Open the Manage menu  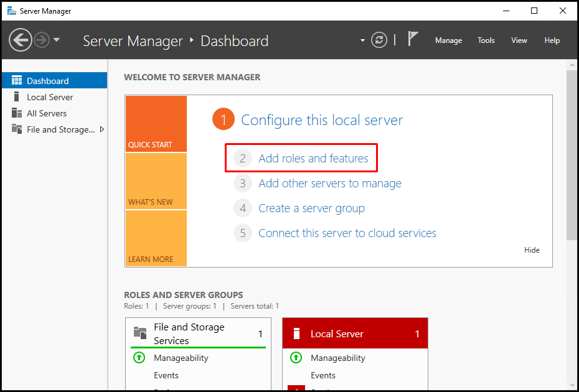pos(448,40)
